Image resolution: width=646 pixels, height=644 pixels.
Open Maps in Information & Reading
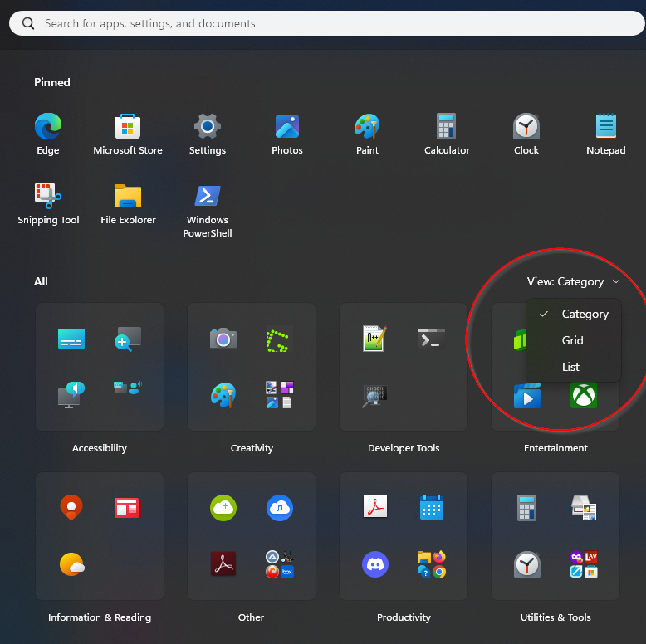[71, 507]
